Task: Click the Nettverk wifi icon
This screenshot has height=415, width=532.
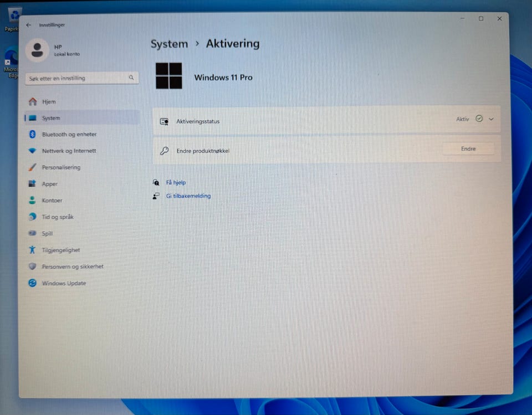Action: pos(32,151)
